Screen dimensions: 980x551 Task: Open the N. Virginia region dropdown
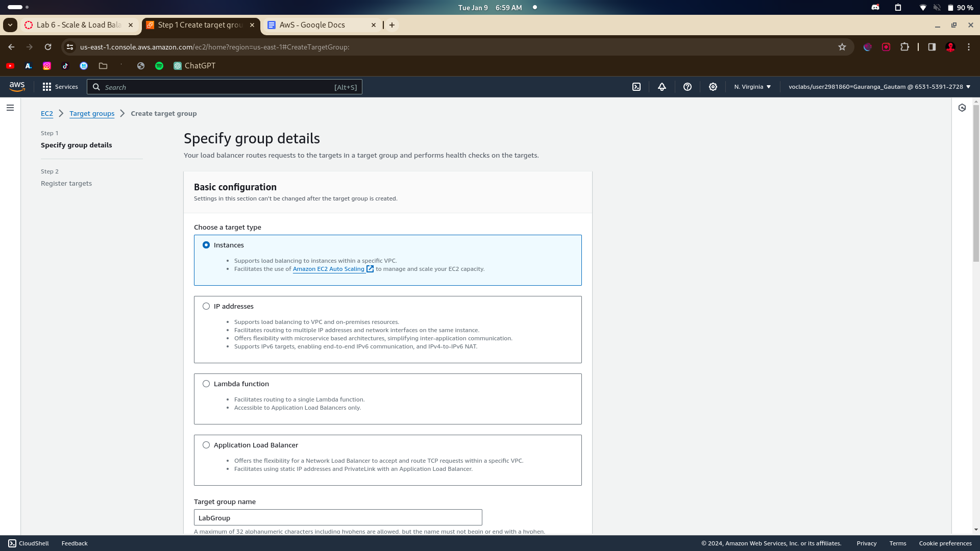752,87
